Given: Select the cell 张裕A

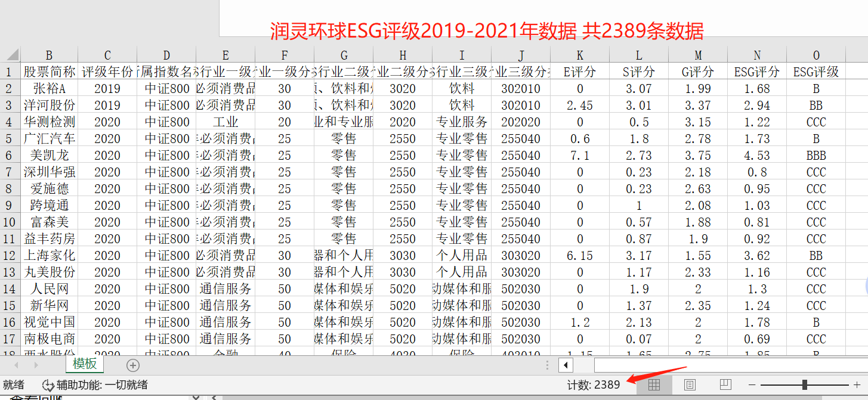Looking at the screenshot, I should [50, 89].
